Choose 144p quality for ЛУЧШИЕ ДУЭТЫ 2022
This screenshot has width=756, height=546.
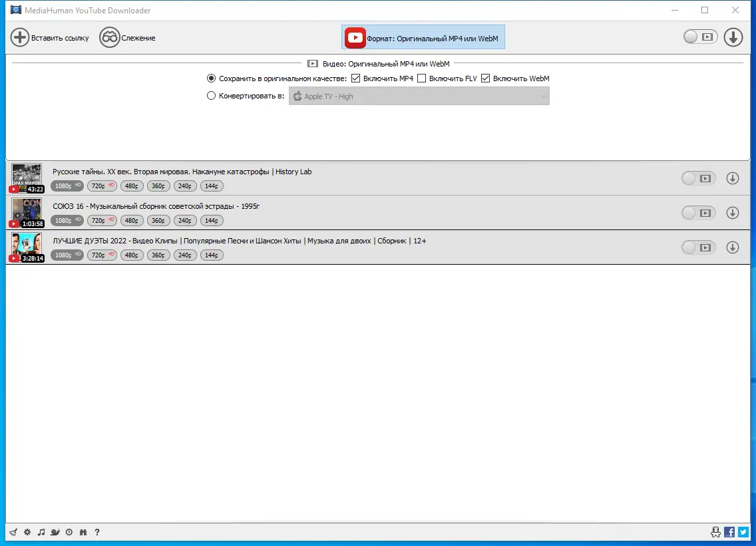pos(212,255)
